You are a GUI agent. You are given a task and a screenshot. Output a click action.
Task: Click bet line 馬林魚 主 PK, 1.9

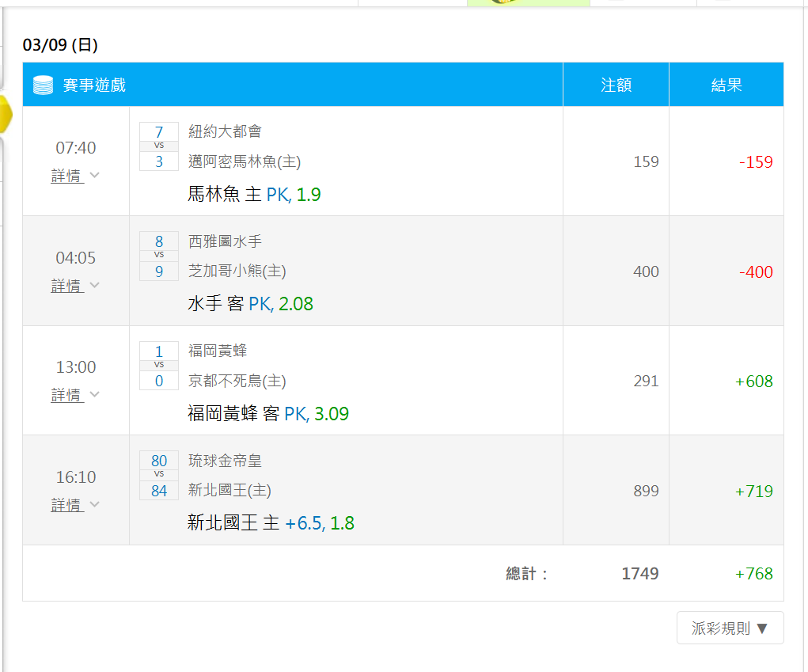[254, 194]
